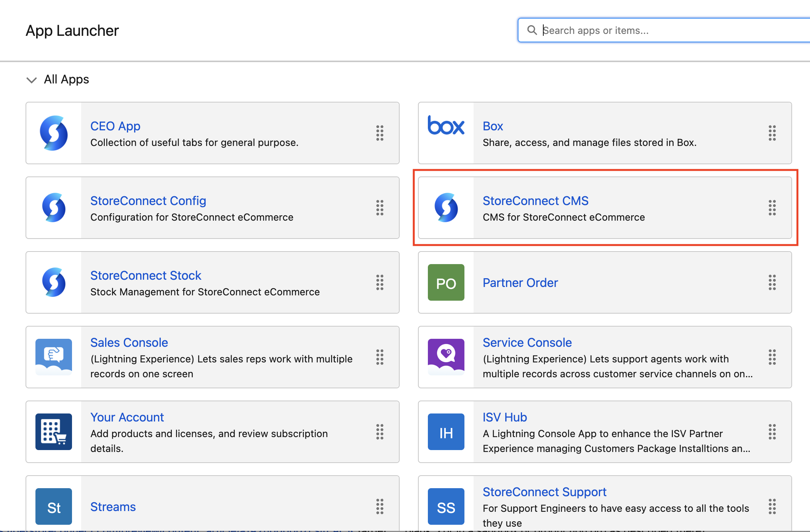The width and height of the screenshot is (810, 532).
Task: Open the Box app link
Action: point(493,126)
